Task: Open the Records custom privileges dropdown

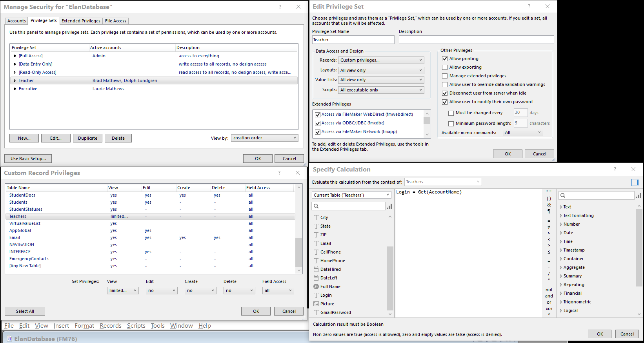Action: tap(381, 60)
